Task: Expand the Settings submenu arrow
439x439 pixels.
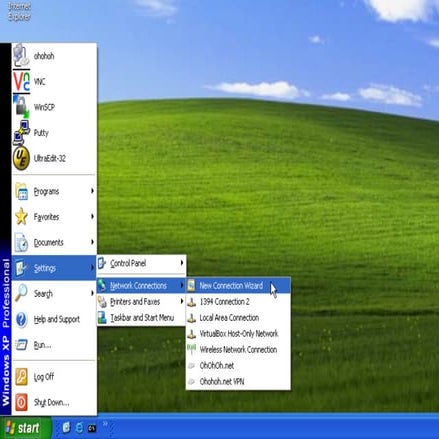Action: pos(92,268)
